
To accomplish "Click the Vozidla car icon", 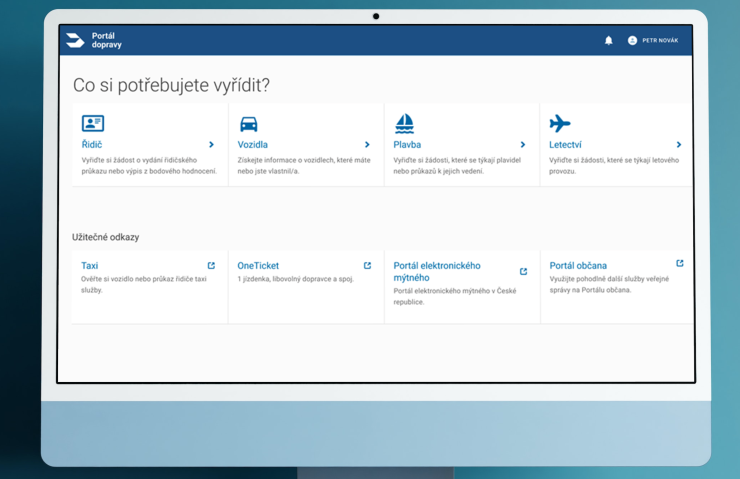I will (248, 124).
